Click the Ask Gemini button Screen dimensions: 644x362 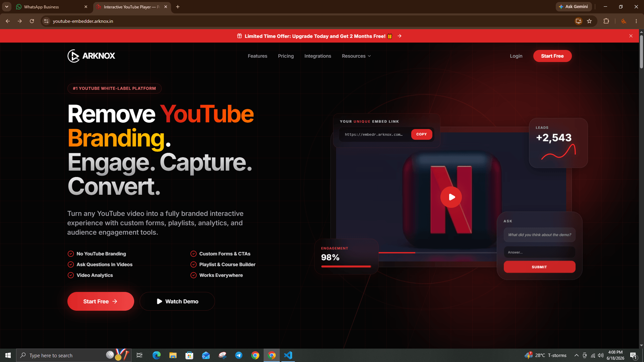pos(574,7)
